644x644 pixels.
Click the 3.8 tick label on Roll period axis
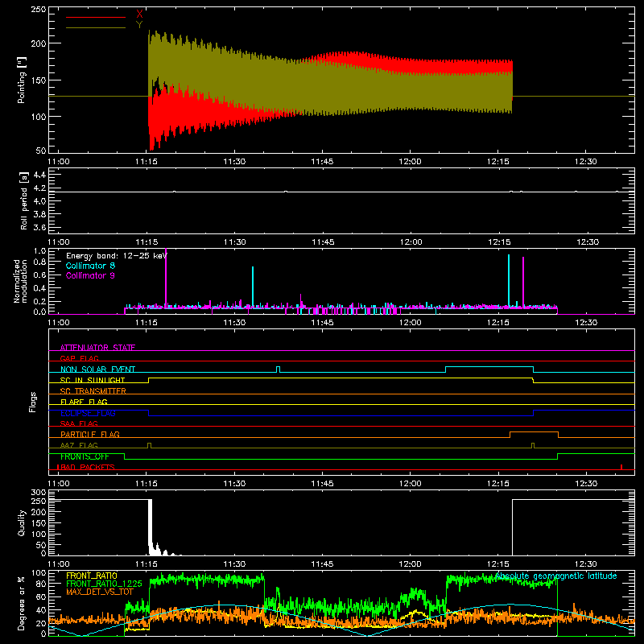pyautogui.click(x=39, y=214)
